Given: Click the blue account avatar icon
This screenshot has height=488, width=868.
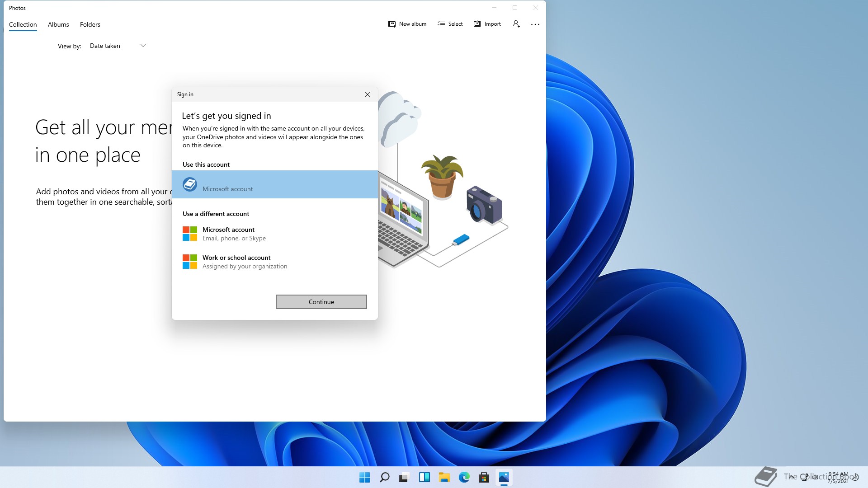Looking at the screenshot, I should (190, 184).
